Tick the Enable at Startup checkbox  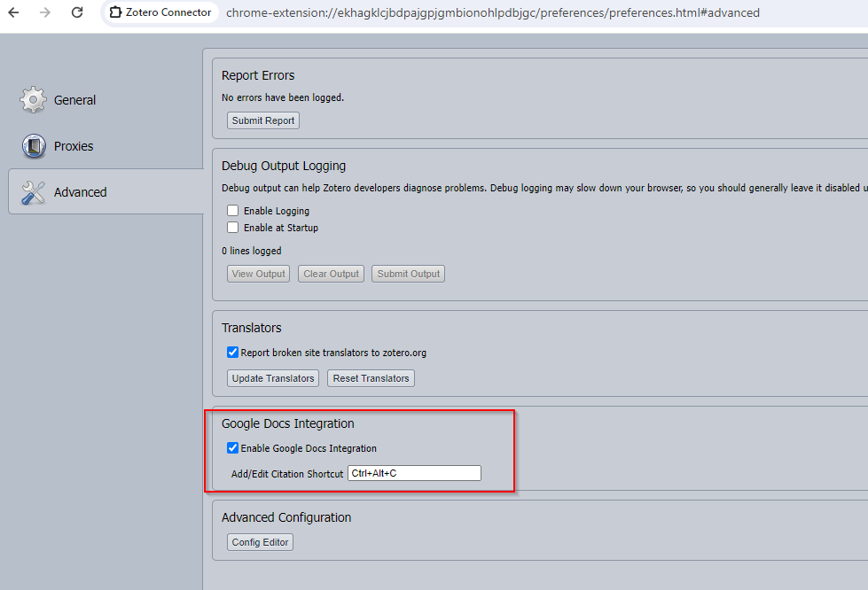[232, 228]
